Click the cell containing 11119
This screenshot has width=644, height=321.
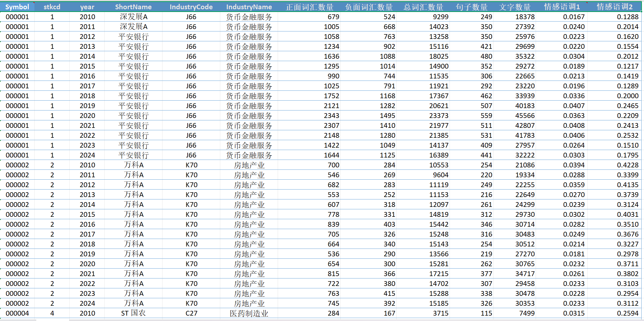pyautogui.click(x=423, y=185)
